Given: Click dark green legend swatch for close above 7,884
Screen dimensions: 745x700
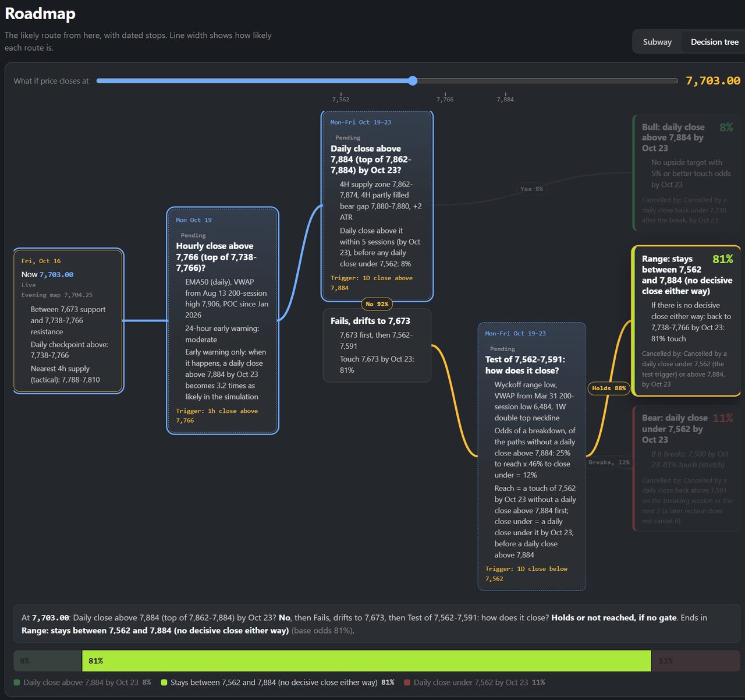Looking at the screenshot, I should click(x=17, y=683).
